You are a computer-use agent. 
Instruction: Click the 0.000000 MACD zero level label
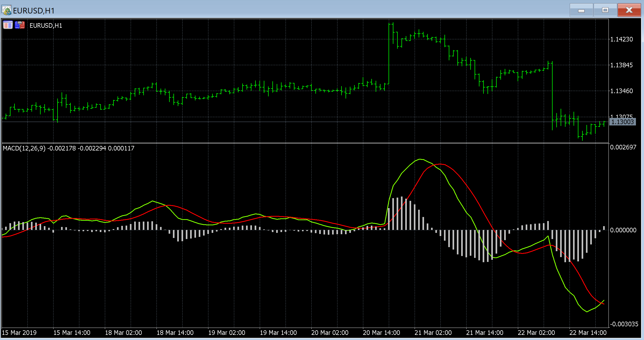(623, 230)
